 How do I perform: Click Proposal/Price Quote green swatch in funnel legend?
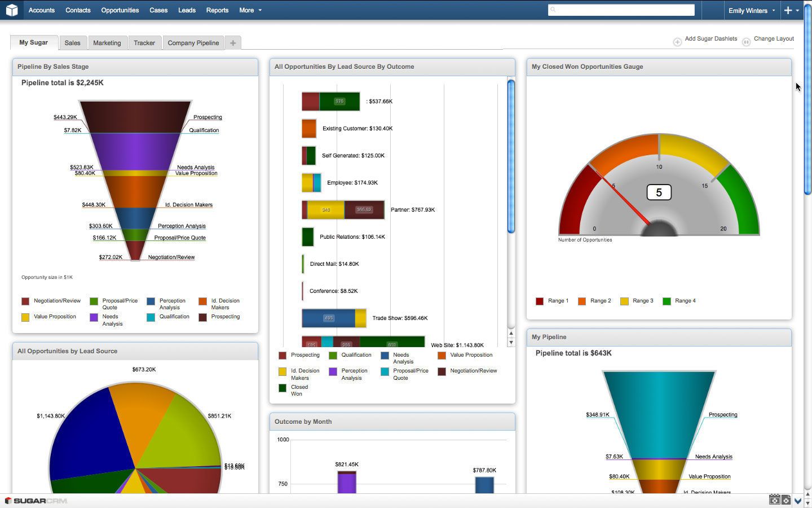[94, 301]
